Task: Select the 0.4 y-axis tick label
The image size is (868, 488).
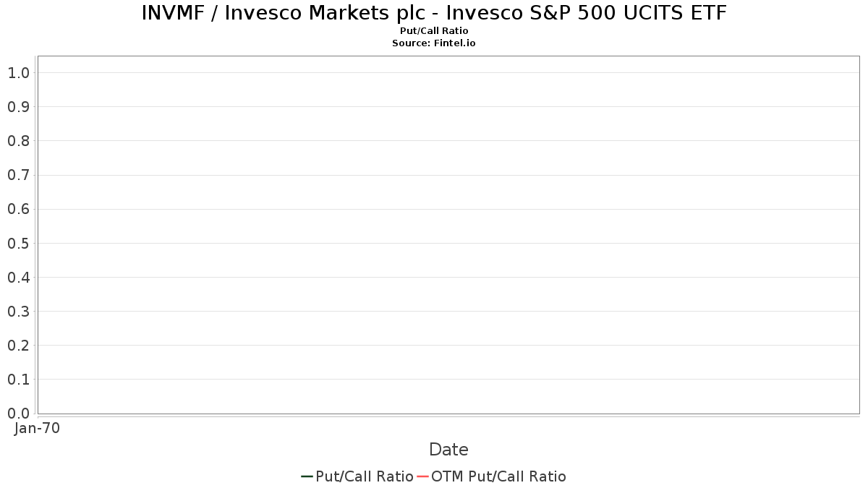Action: [18, 278]
